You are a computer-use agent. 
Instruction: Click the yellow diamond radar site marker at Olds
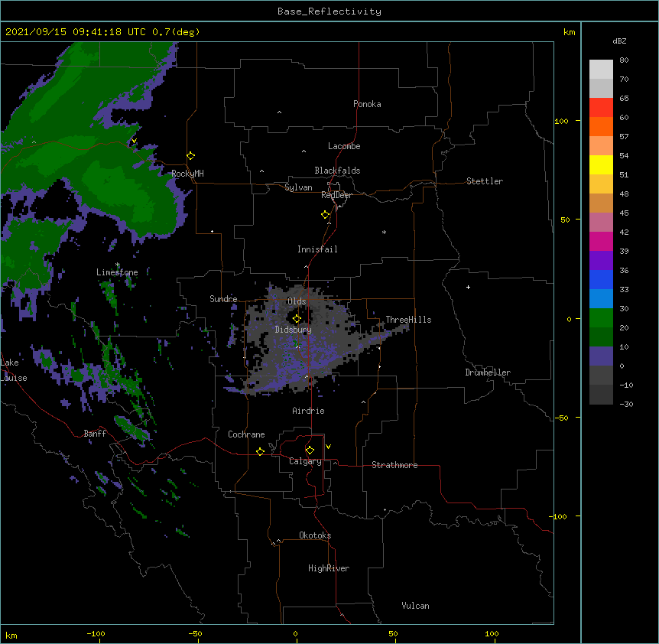297,319
